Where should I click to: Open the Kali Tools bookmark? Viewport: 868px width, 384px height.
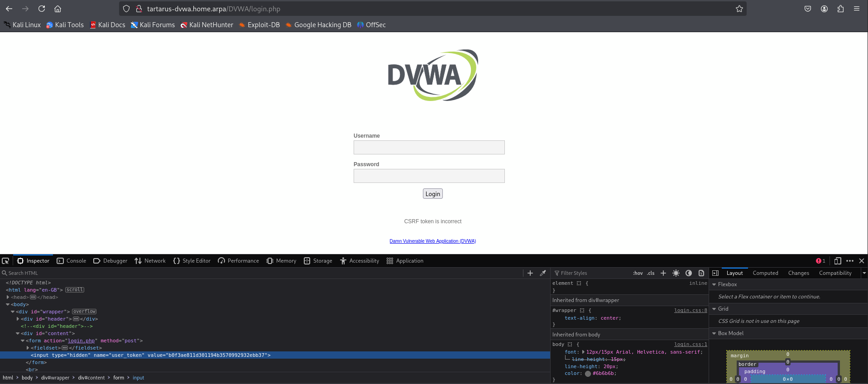tap(65, 25)
